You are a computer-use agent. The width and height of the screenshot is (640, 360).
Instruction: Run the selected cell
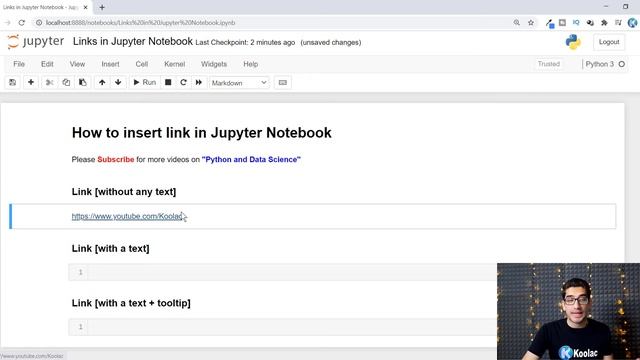pyautogui.click(x=144, y=82)
